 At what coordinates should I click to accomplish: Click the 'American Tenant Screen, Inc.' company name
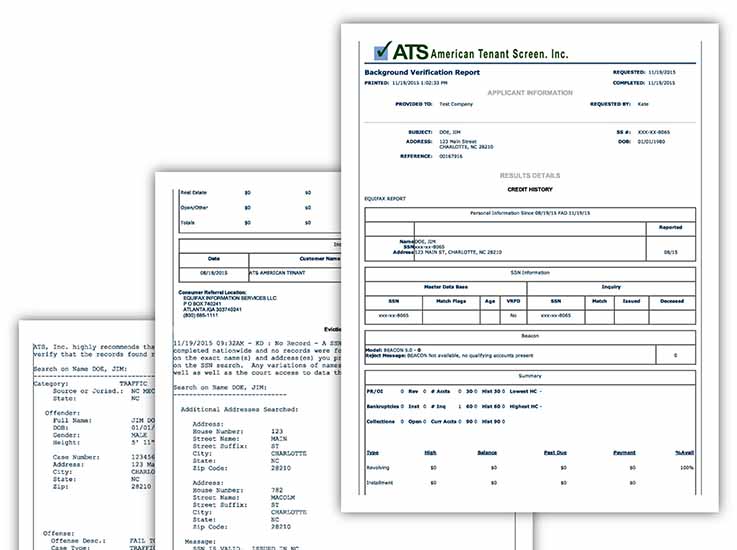[x=499, y=54]
